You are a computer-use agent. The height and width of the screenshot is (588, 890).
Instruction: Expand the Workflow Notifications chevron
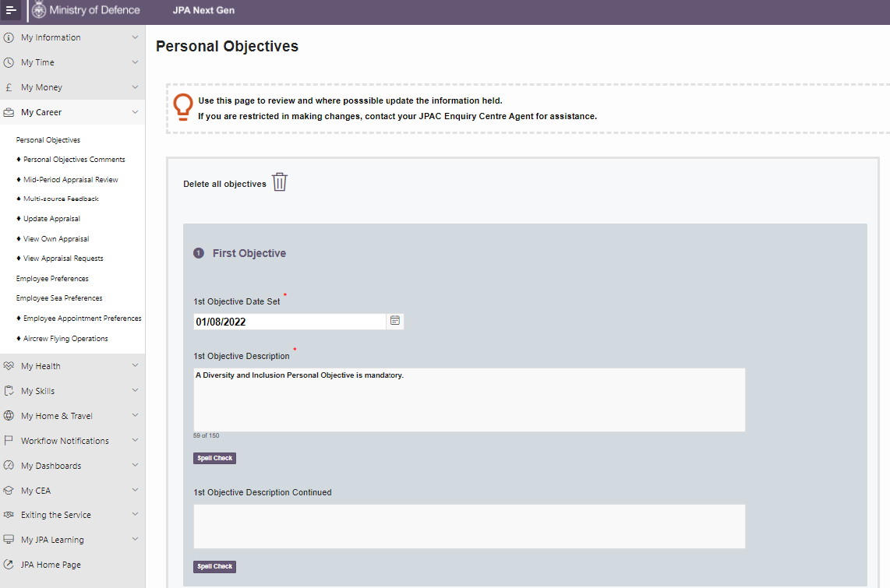pyautogui.click(x=135, y=441)
